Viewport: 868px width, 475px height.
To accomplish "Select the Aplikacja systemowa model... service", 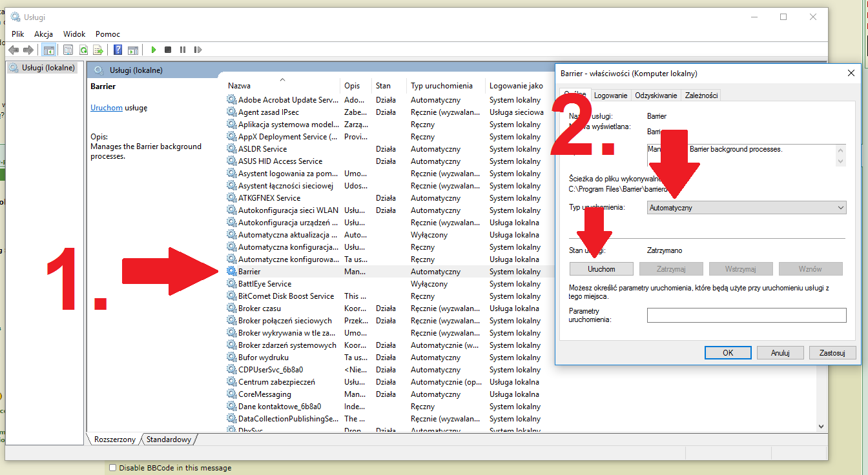I will 289,125.
